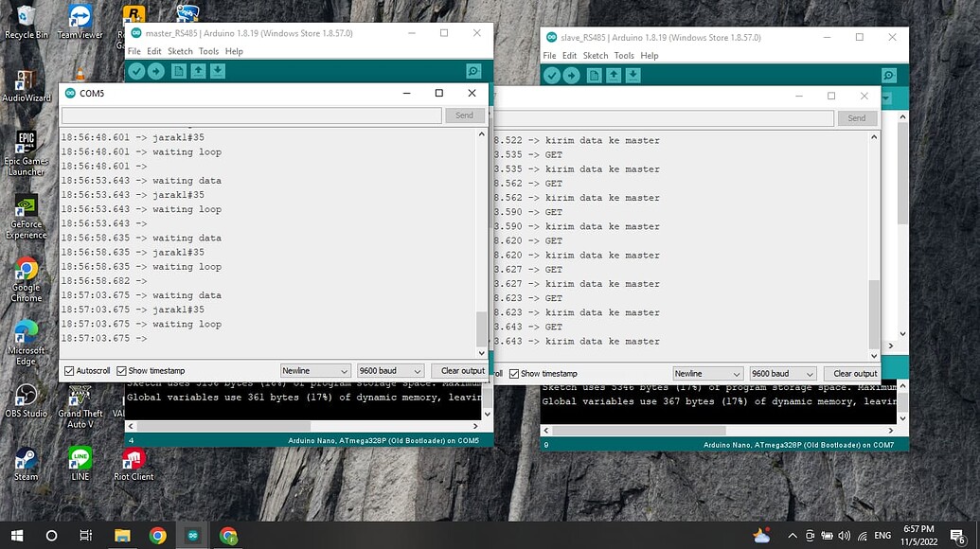Open the Sketch menu in slave_RS485
The height and width of the screenshot is (549, 980).
tap(595, 55)
